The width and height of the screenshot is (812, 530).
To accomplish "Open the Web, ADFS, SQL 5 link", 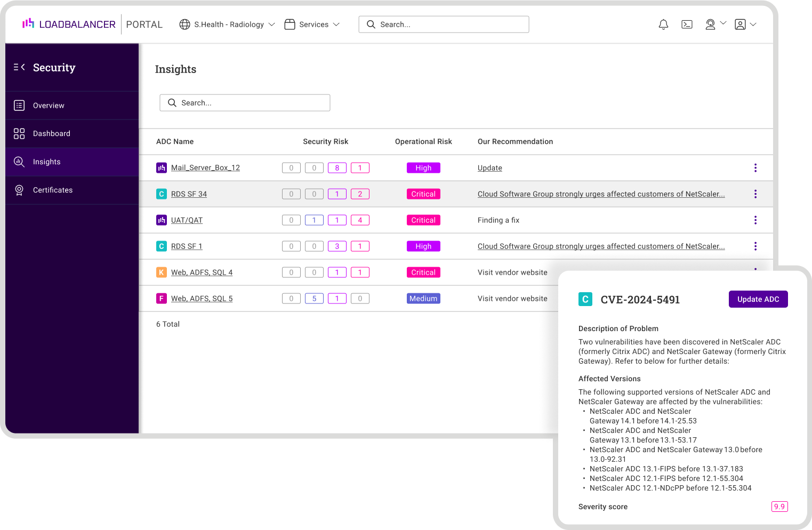I will coord(202,299).
